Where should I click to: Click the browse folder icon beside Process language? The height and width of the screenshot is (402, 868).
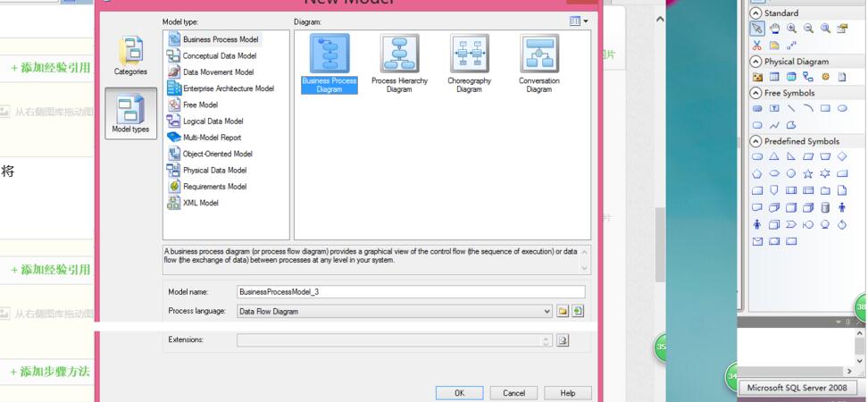[563, 312]
